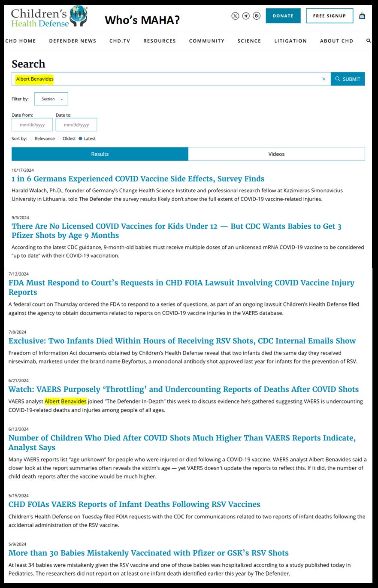Open article 'CHD FOIAs VAERS Reports of Infant Deaths'

tap(134, 504)
